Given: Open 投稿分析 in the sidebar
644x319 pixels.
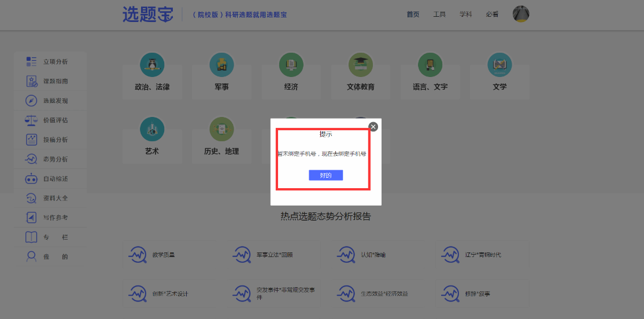Looking at the screenshot, I should click(55, 140).
